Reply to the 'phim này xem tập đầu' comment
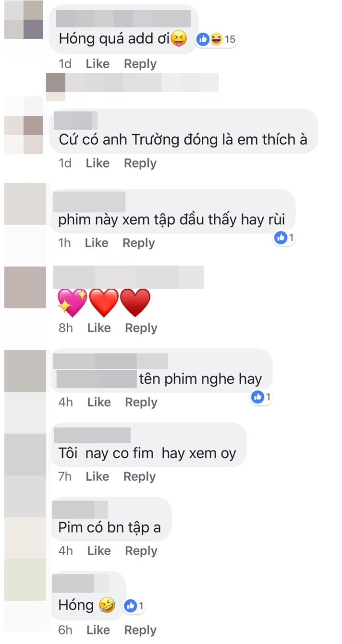342x644 pixels. [139, 243]
